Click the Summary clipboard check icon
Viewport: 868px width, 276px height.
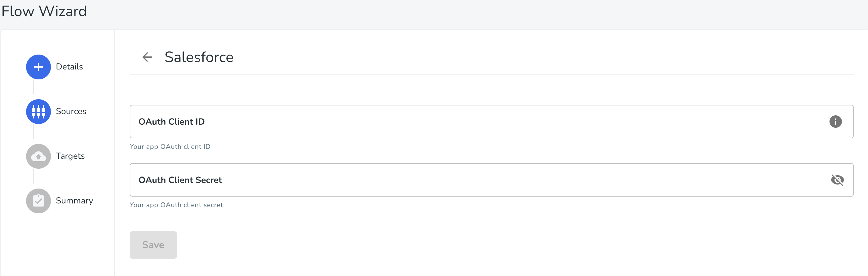(38, 201)
